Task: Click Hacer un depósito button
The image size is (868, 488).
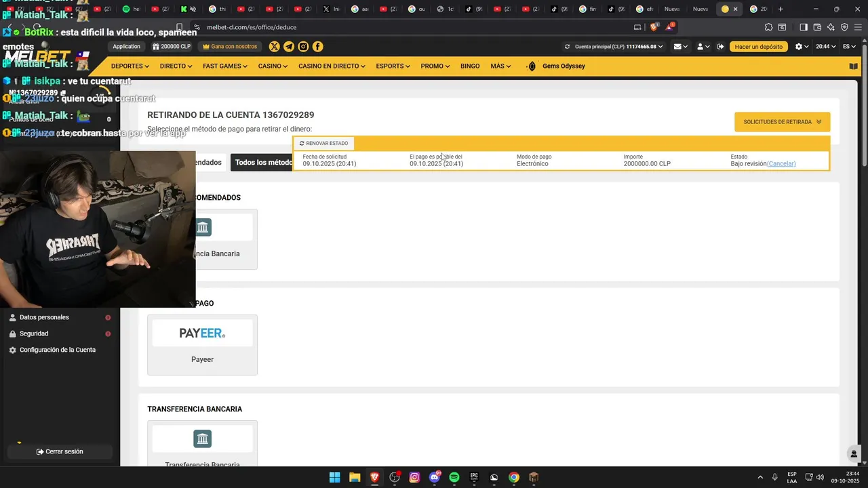Action: [x=758, y=47]
